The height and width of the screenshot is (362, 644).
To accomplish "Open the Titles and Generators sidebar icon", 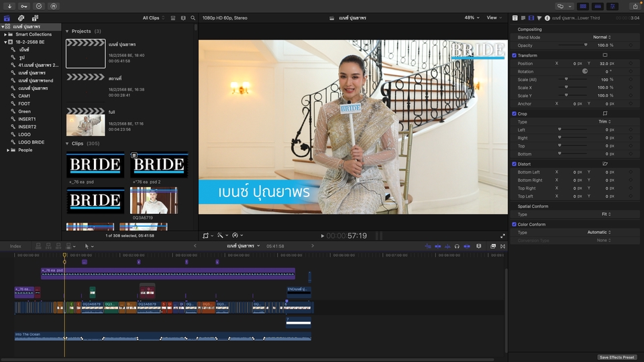I will click(35, 18).
